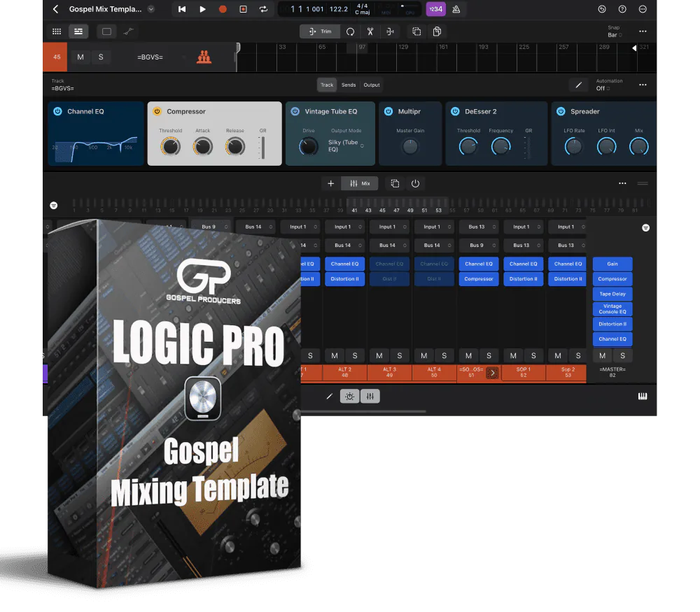The image size is (700, 612).
Task: Solo the =MASTER= channel strip
Action: point(622,355)
